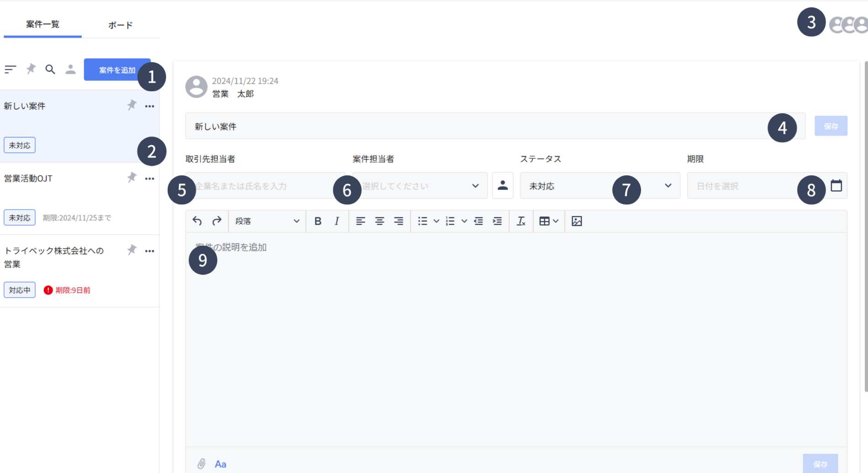Click the clear formatting icon
The image size is (868, 473).
tap(521, 221)
